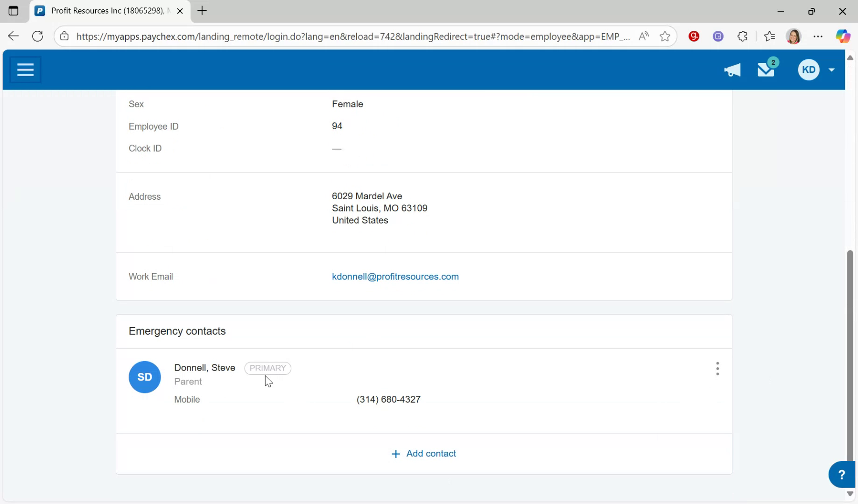The height and width of the screenshot is (504, 858).
Task: Navigate back using the browser back arrow
Action: point(13,36)
